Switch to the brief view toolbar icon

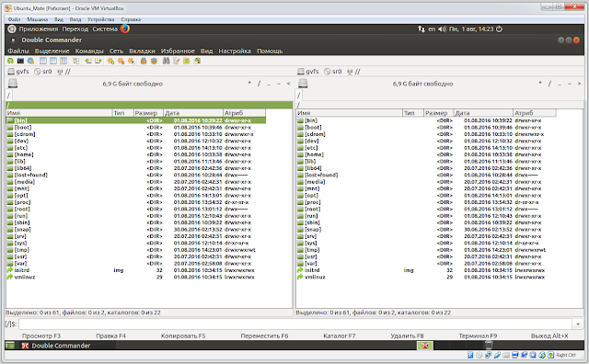pos(43,61)
